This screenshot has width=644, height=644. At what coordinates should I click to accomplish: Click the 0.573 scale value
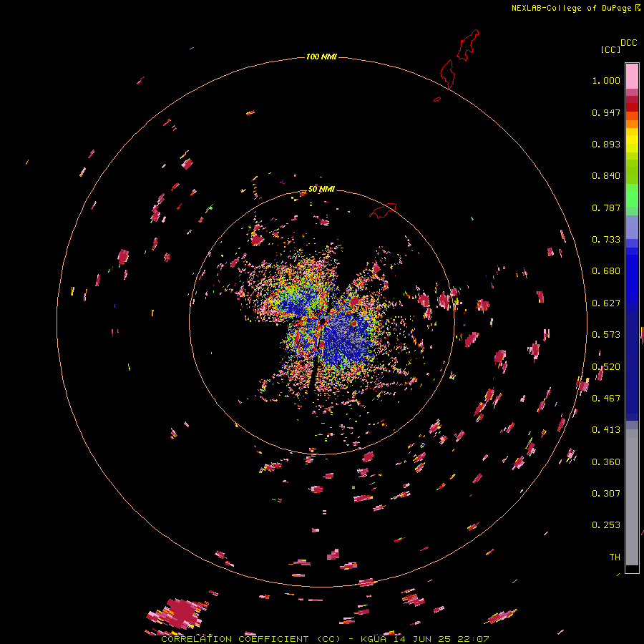tap(606, 335)
